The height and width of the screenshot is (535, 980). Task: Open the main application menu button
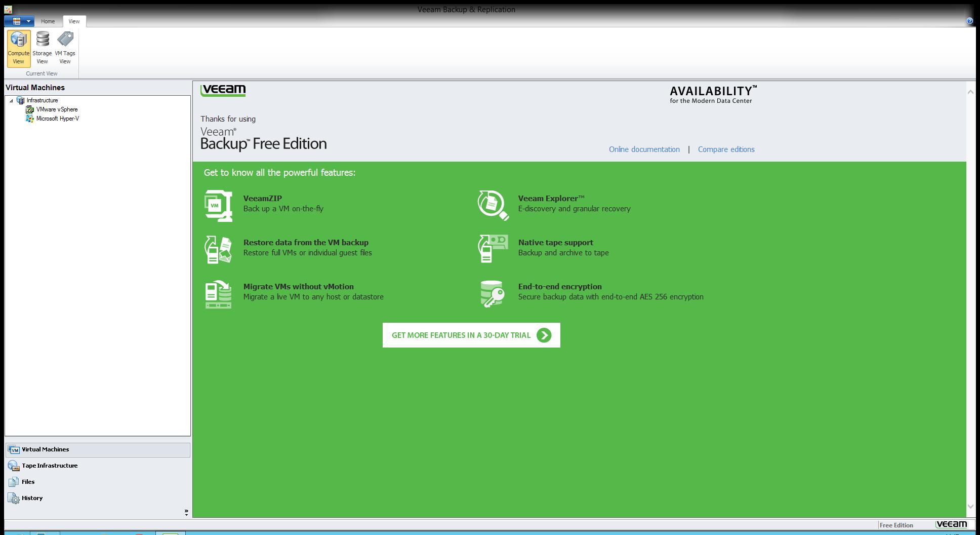pyautogui.click(x=19, y=21)
